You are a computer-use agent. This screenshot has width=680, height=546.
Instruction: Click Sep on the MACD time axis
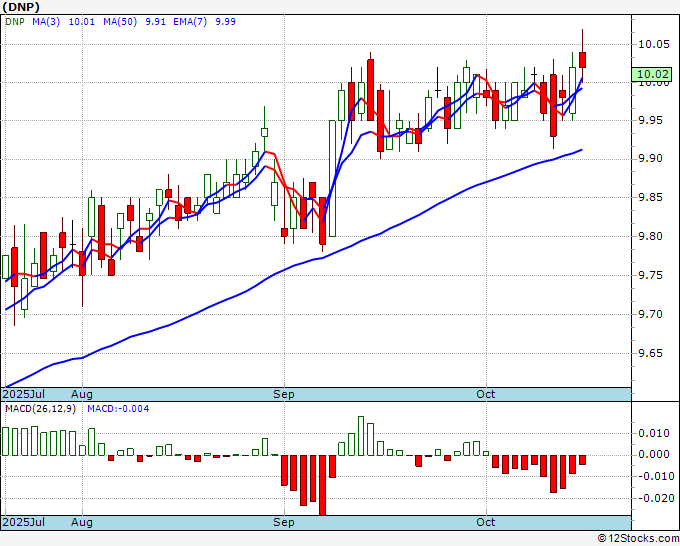[x=284, y=522]
